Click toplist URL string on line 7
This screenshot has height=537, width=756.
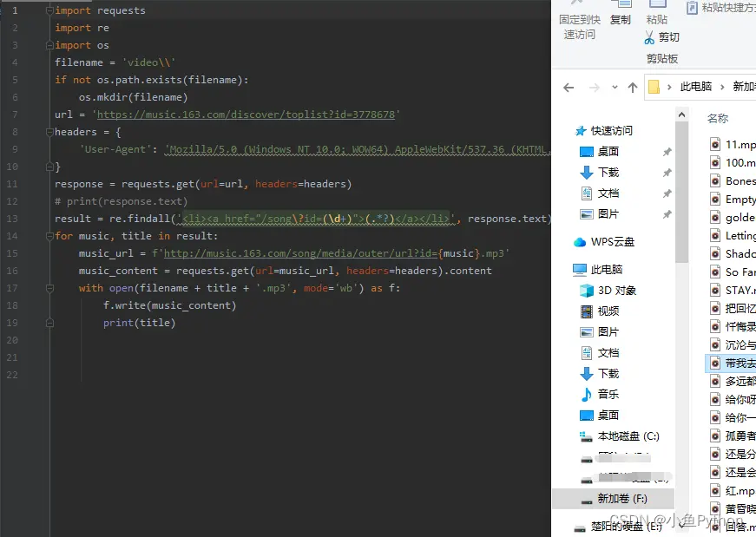[x=246, y=115]
